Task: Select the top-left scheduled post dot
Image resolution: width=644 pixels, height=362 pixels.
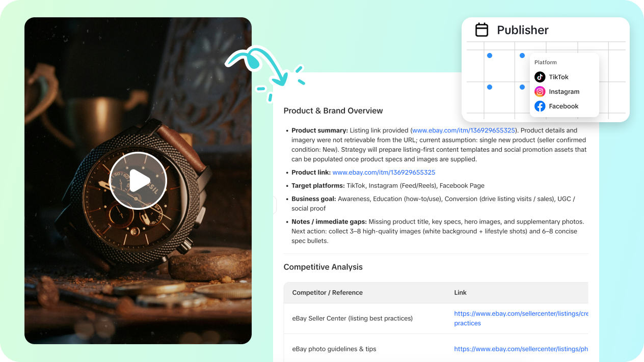Action: coord(490,55)
